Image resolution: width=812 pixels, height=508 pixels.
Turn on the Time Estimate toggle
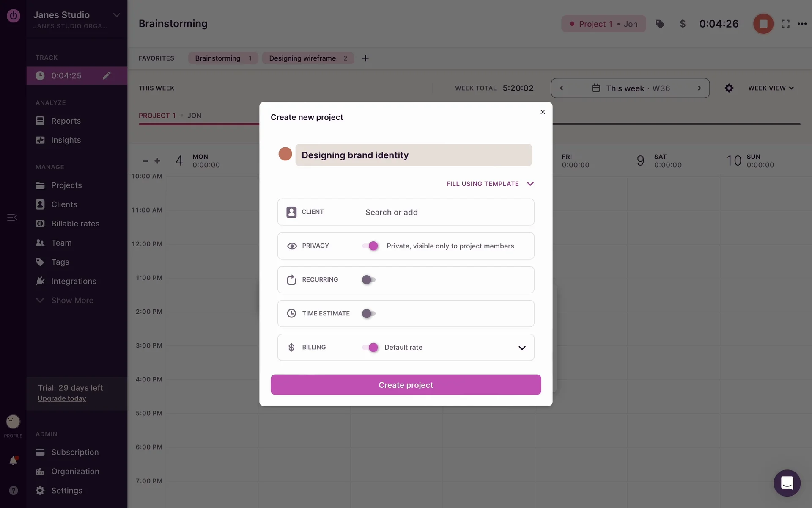(369, 314)
